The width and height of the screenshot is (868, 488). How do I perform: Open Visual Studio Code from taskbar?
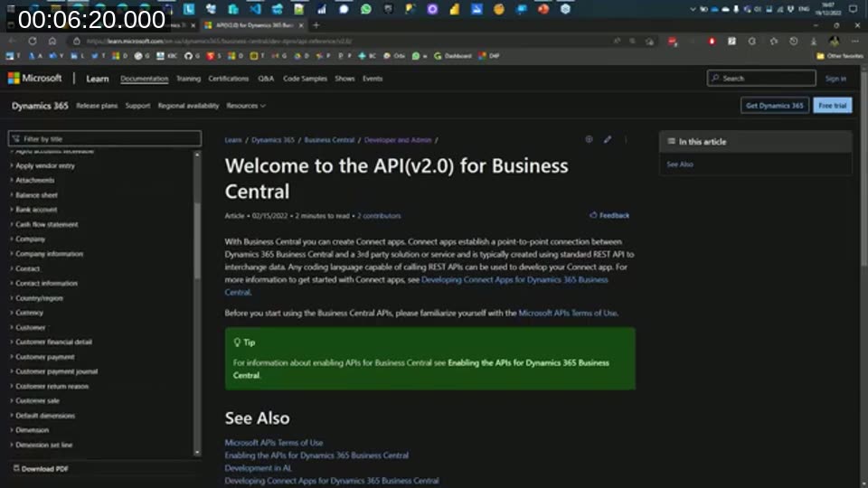[255, 9]
